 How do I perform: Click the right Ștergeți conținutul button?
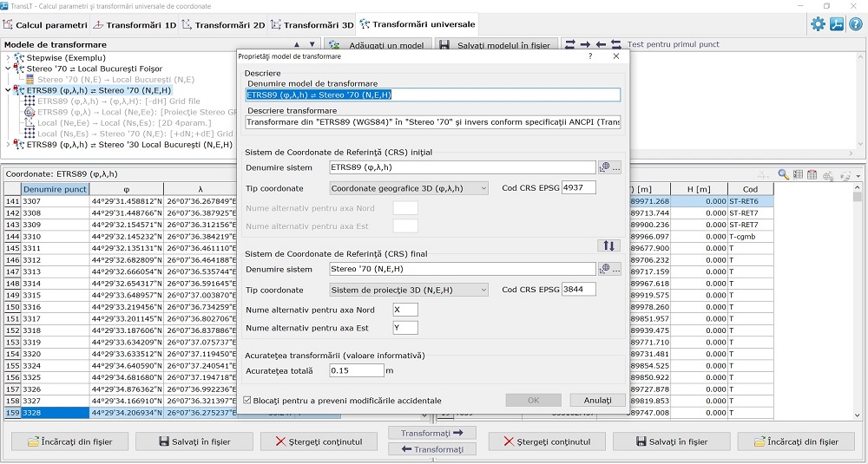pos(547,441)
